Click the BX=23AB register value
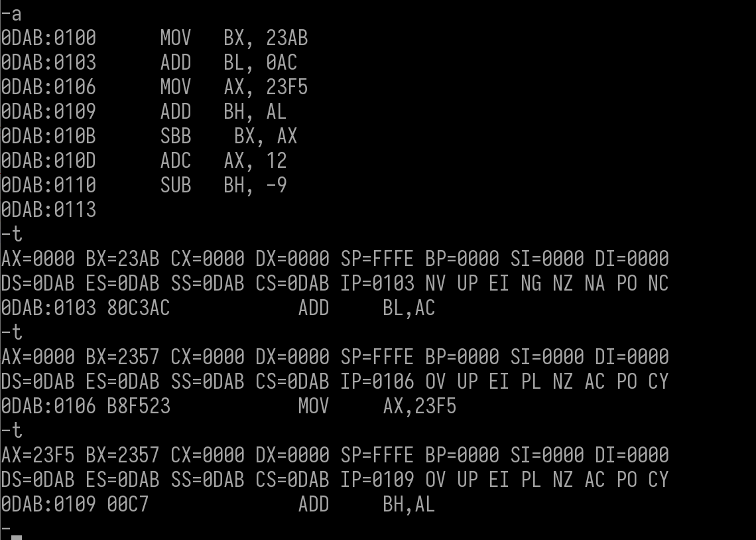The width and height of the screenshot is (756, 540). coord(123,259)
